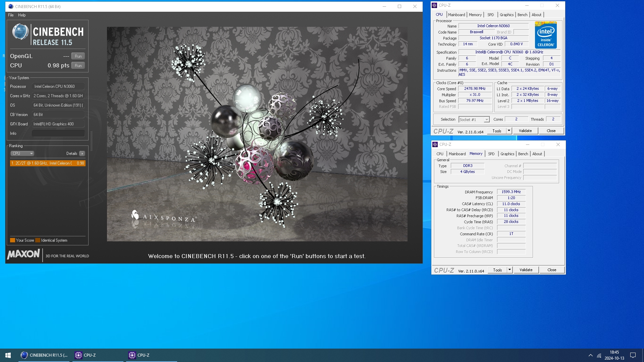The image size is (644, 362).
Task: Click the Details arrow button in Ranking
Action: pyautogui.click(x=82, y=154)
